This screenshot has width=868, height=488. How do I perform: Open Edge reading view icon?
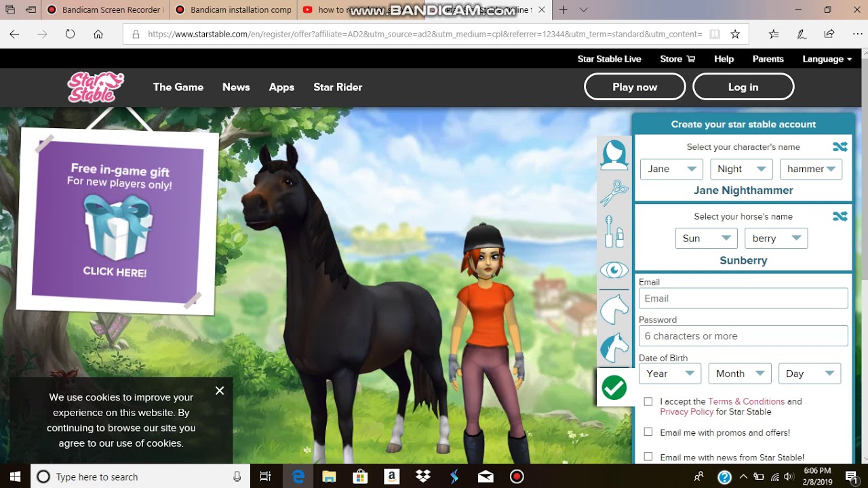coord(714,34)
